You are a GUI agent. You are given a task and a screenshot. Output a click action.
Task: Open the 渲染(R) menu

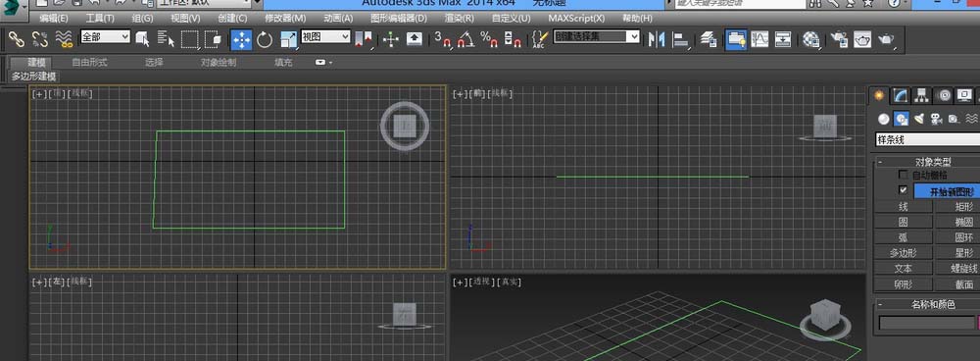point(459,18)
